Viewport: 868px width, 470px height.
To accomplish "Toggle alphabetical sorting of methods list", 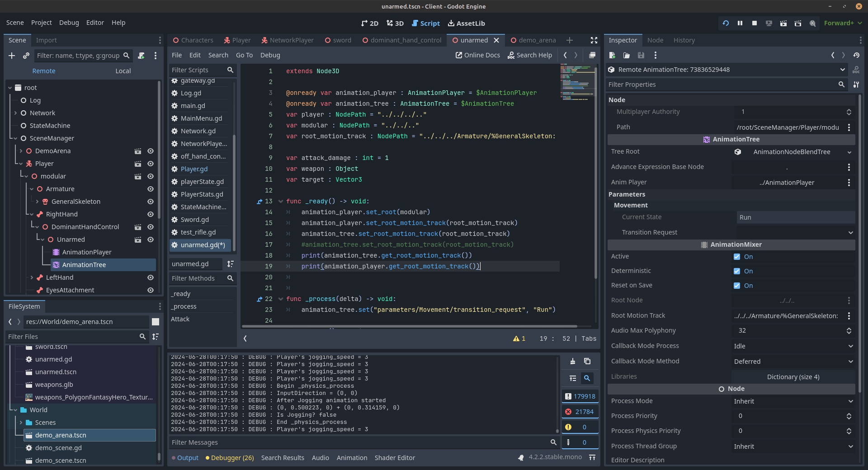I will point(231,264).
